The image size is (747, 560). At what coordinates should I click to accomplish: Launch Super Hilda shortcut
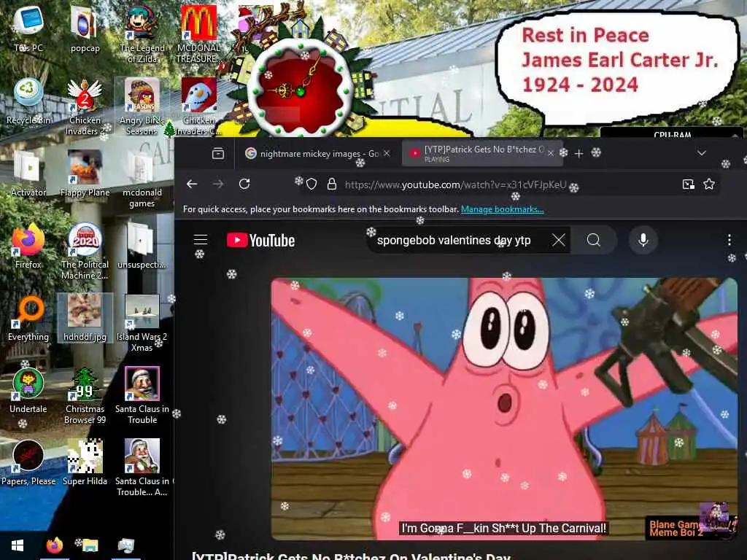pyautogui.click(x=85, y=462)
